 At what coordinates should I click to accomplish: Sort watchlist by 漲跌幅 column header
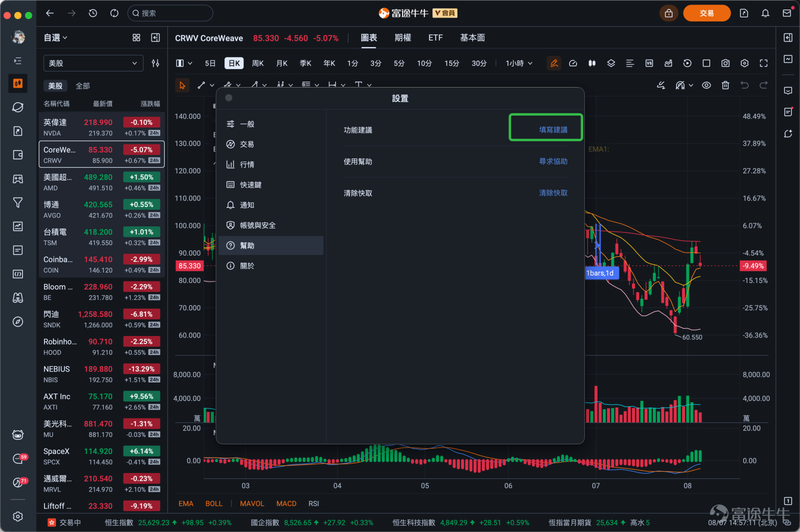pos(150,103)
